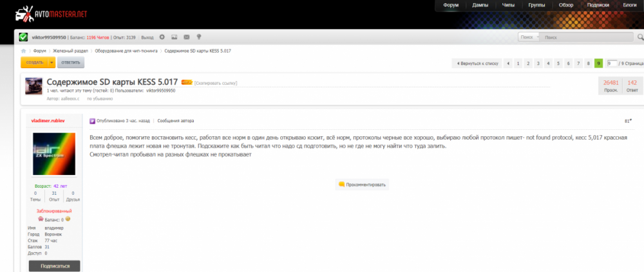Click по убыванию sort link
The image size is (644, 272).
[100, 98]
